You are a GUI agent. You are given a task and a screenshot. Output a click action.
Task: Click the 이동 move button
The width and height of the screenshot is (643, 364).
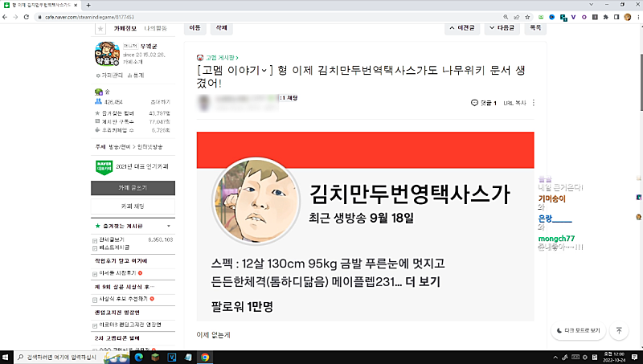tap(195, 28)
